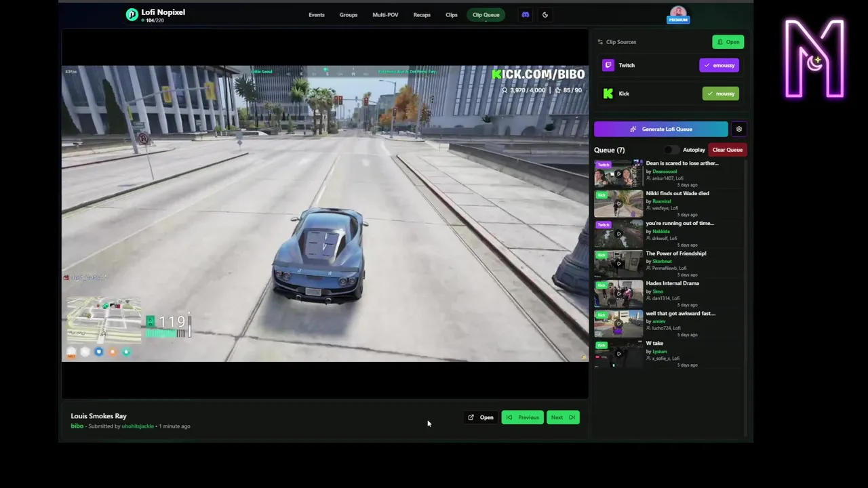The height and width of the screenshot is (488, 868).
Task: Play 'you're running out of time' thumbnail
Action: [618, 234]
